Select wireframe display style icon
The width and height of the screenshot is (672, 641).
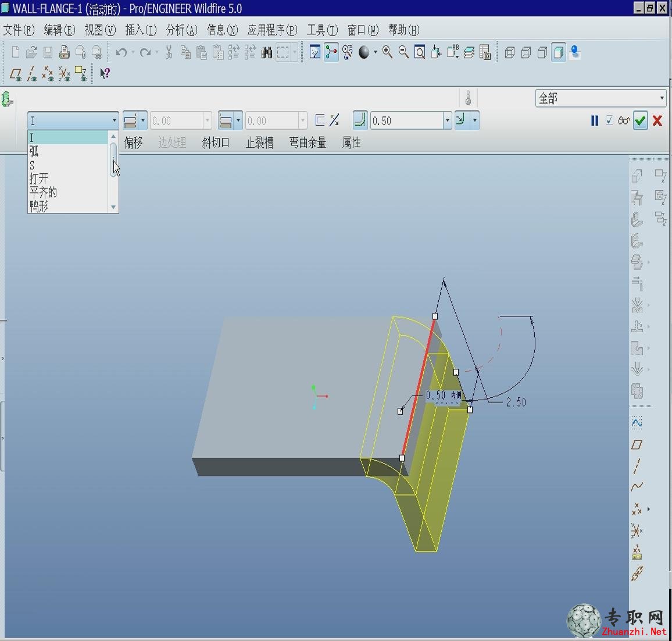point(510,53)
